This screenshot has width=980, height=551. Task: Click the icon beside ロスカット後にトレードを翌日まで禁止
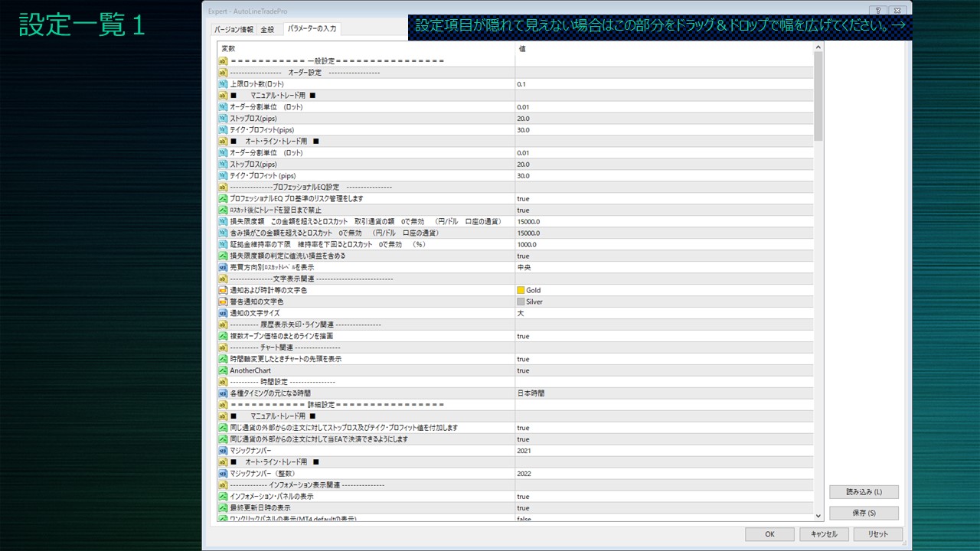coord(224,210)
